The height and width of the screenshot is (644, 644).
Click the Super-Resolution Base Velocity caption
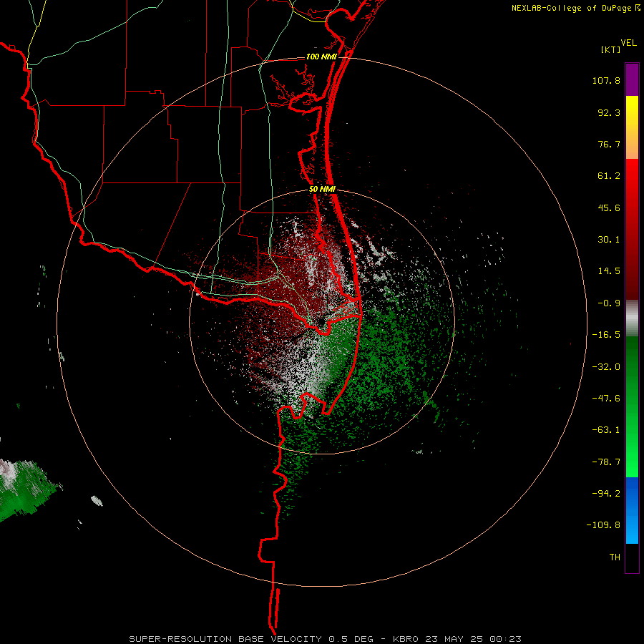coord(326,639)
